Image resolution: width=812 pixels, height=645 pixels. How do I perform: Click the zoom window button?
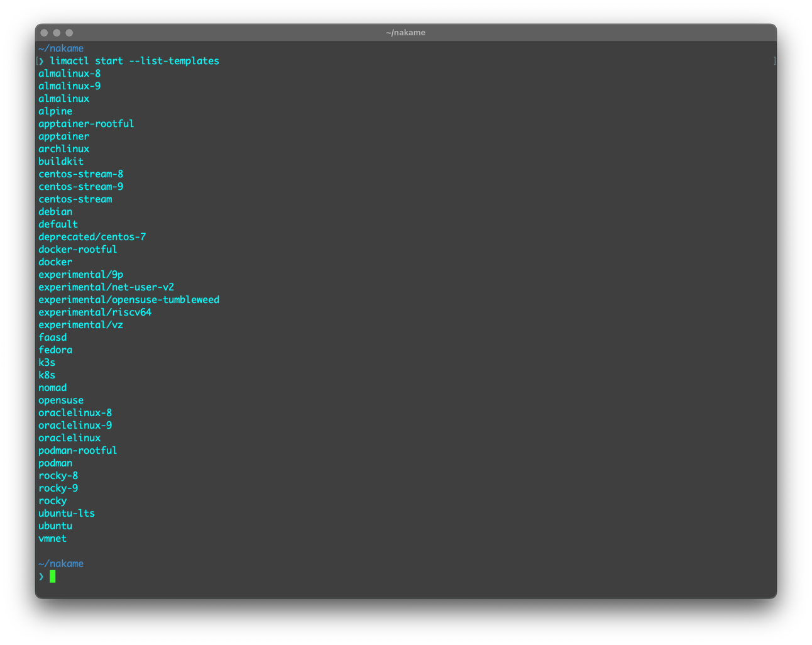click(69, 33)
